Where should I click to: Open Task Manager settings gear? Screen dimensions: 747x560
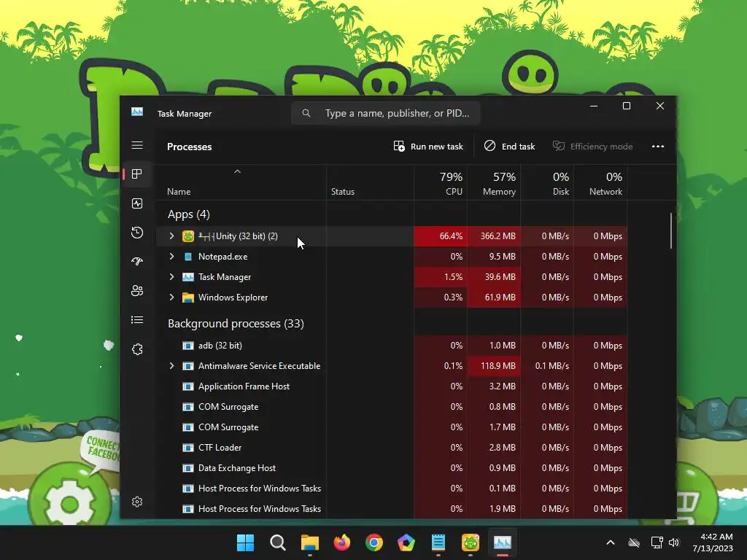(137, 502)
